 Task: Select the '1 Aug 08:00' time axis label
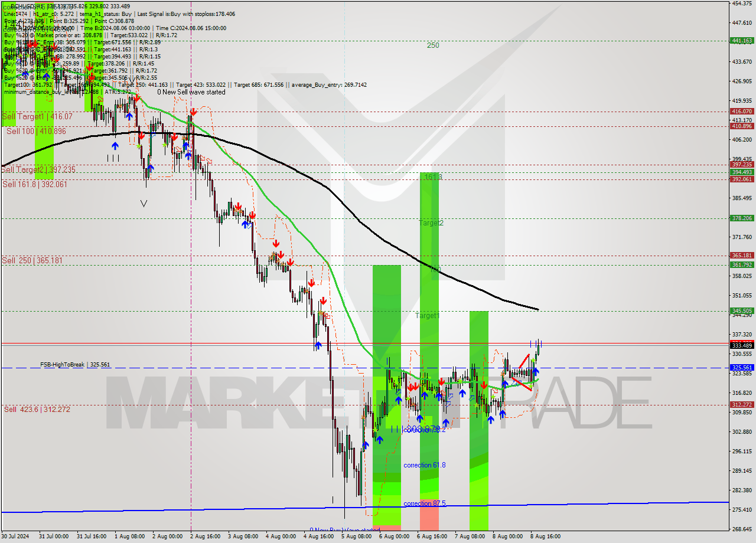(129, 537)
